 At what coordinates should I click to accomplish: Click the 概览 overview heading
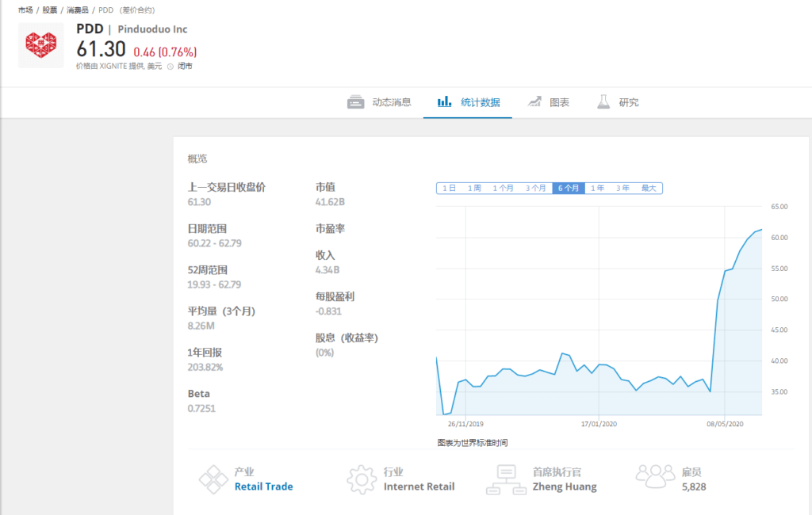pos(197,159)
